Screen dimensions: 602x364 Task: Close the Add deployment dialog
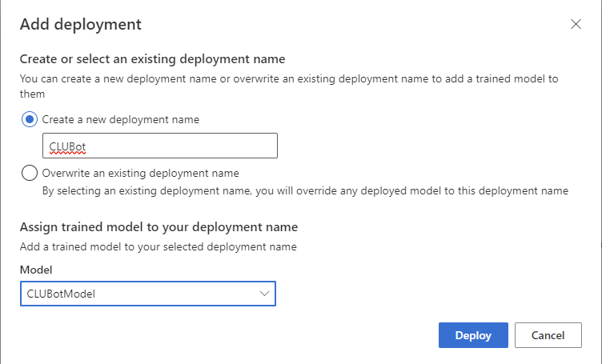click(x=576, y=24)
